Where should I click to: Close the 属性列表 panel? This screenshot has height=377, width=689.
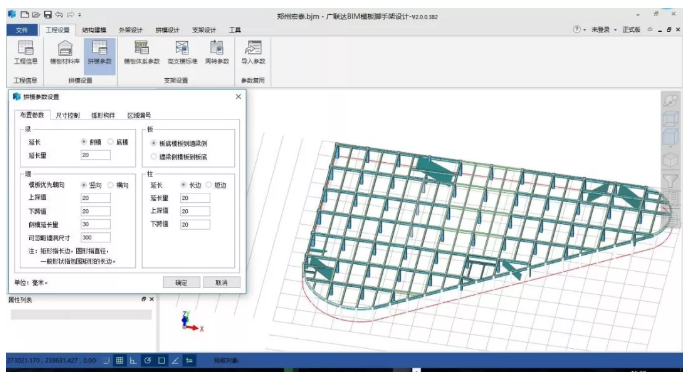[152, 299]
